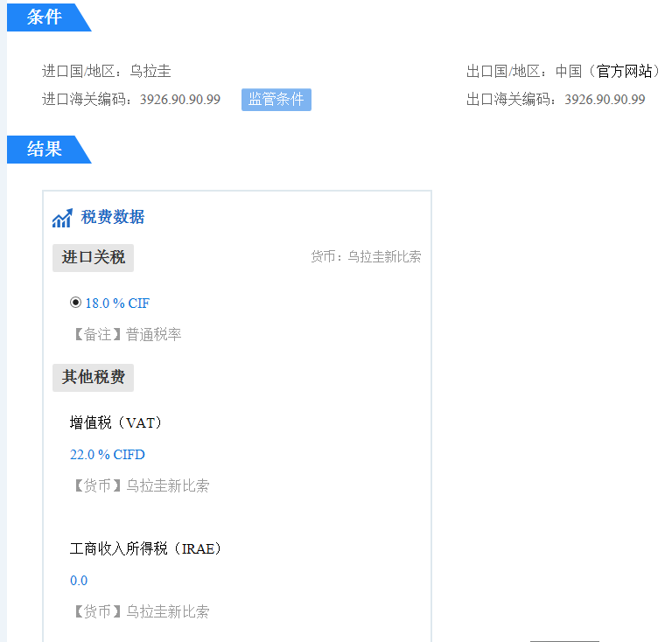Select the 18.0 % CIF radio button
The height and width of the screenshot is (642, 672).
tap(75, 303)
